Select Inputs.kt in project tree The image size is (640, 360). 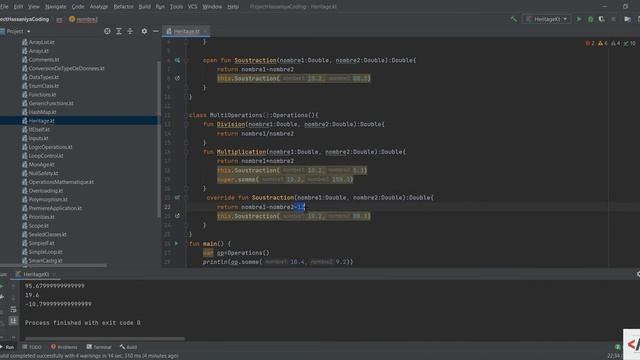[x=38, y=138]
